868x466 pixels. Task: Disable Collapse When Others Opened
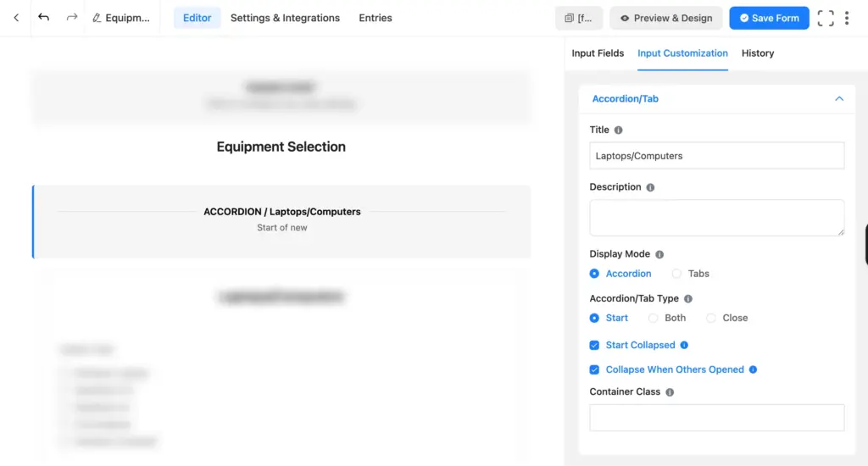coord(594,370)
